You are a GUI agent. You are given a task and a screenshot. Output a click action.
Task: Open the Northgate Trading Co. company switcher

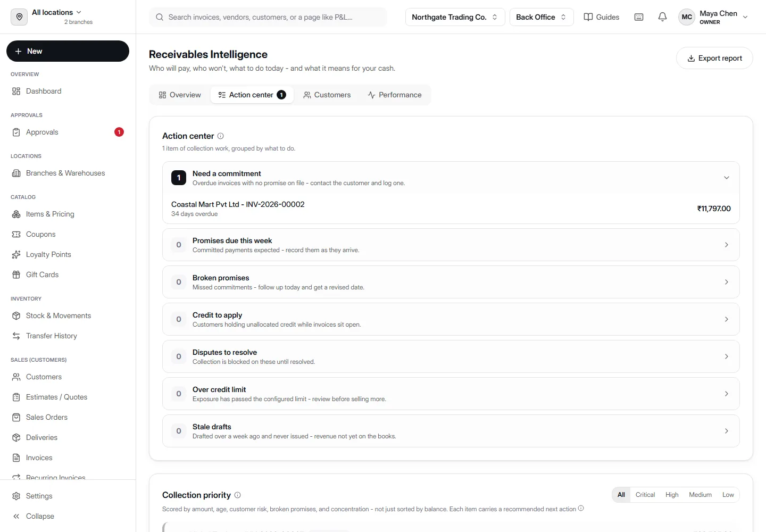pyautogui.click(x=455, y=17)
